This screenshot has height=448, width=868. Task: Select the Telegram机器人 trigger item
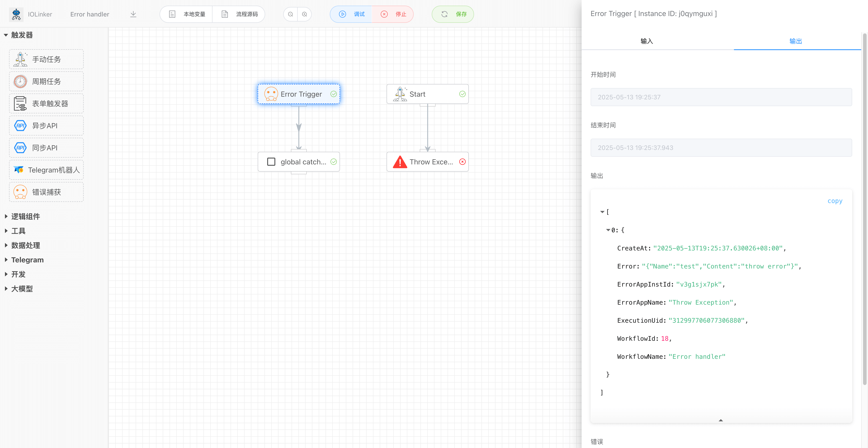coord(46,170)
